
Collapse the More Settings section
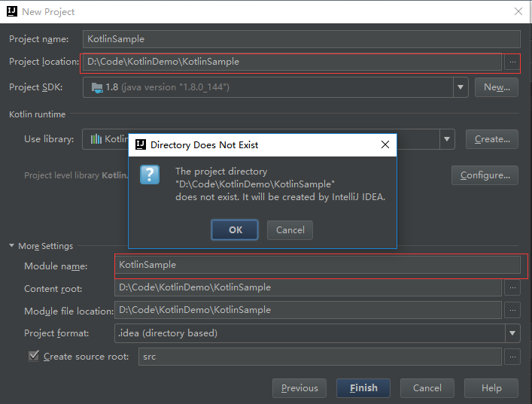11,245
